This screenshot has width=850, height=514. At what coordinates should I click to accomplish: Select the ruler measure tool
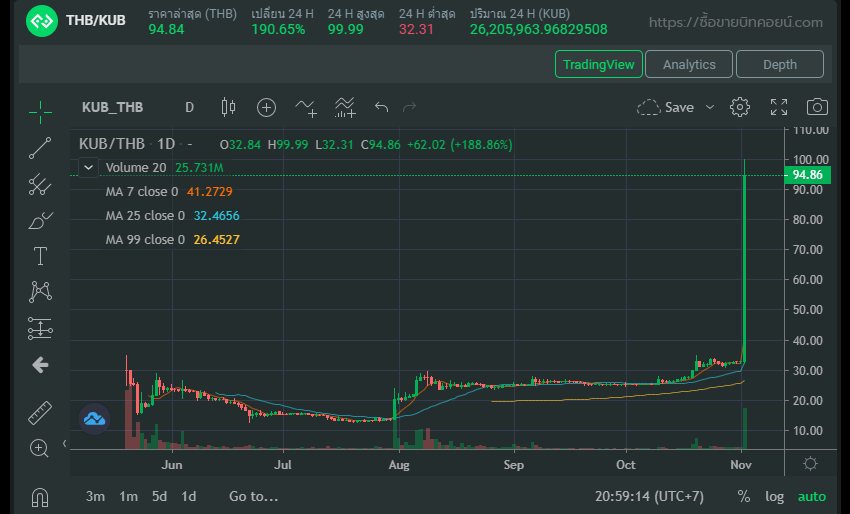(x=40, y=413)
